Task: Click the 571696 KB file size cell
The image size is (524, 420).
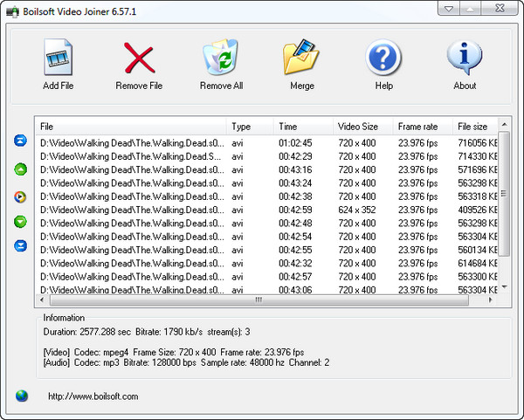Action: 478,169
